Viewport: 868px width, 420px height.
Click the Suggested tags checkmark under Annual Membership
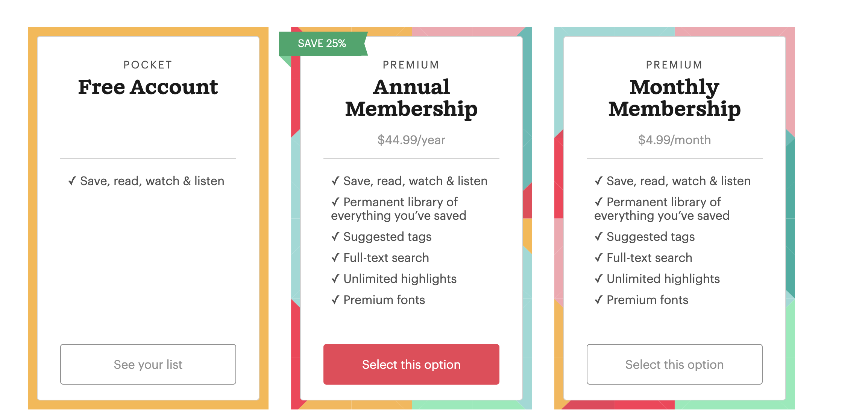(335, 237)
